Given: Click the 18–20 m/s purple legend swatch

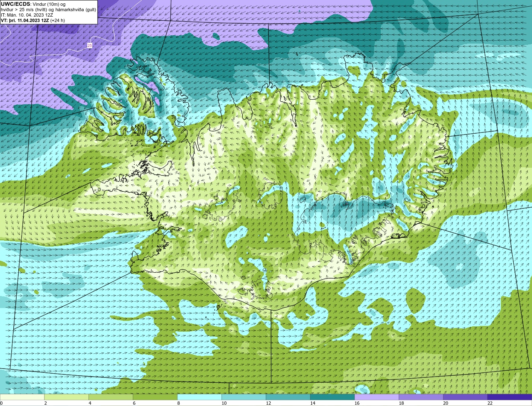Looking at the screenshot, I should 421,397.
